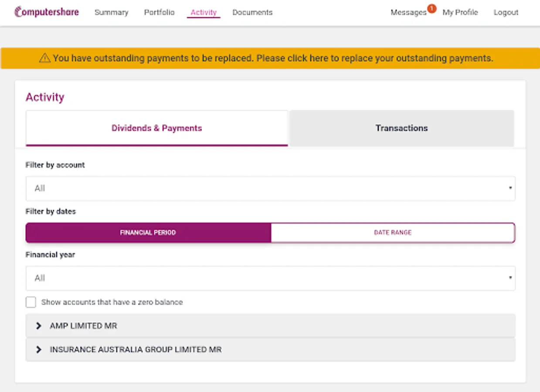Image resolution: width=540 pixels, height=392 pixels.
Task: Click the Financial year dropdown arrow
Action: coord(510,278)
